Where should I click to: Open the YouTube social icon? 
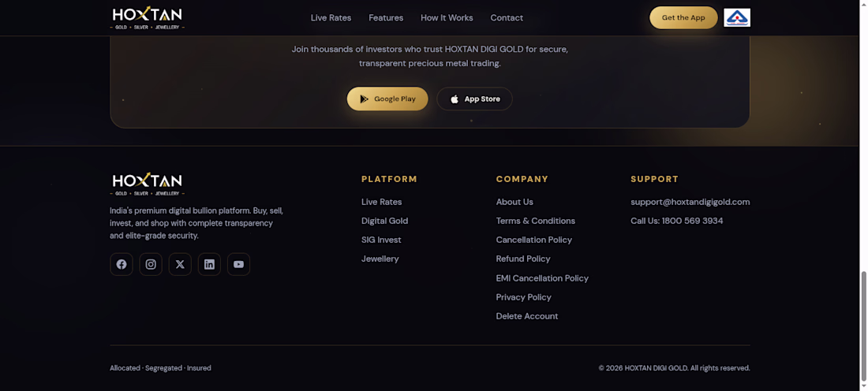238,264
